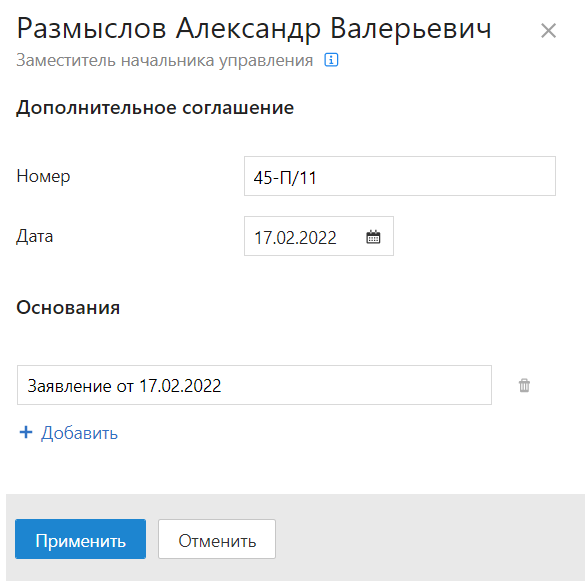Click empty gray footer area right of Отменить
586x581 pixels.
(x=430, y=538)
